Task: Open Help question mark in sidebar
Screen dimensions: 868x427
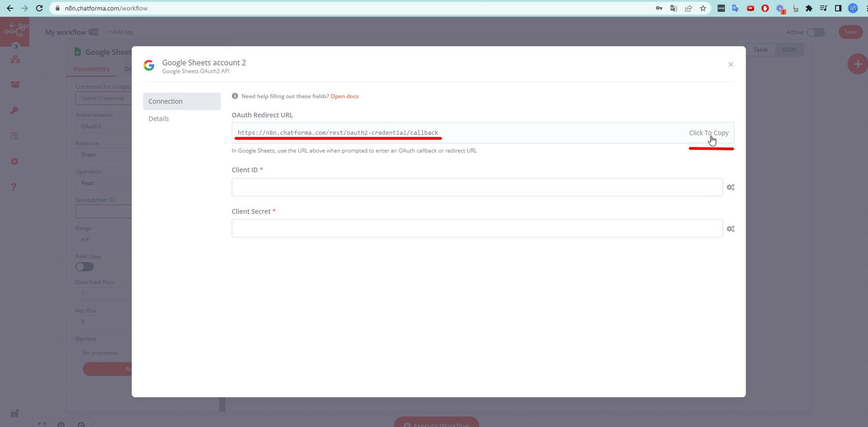Action: [14, 187]
